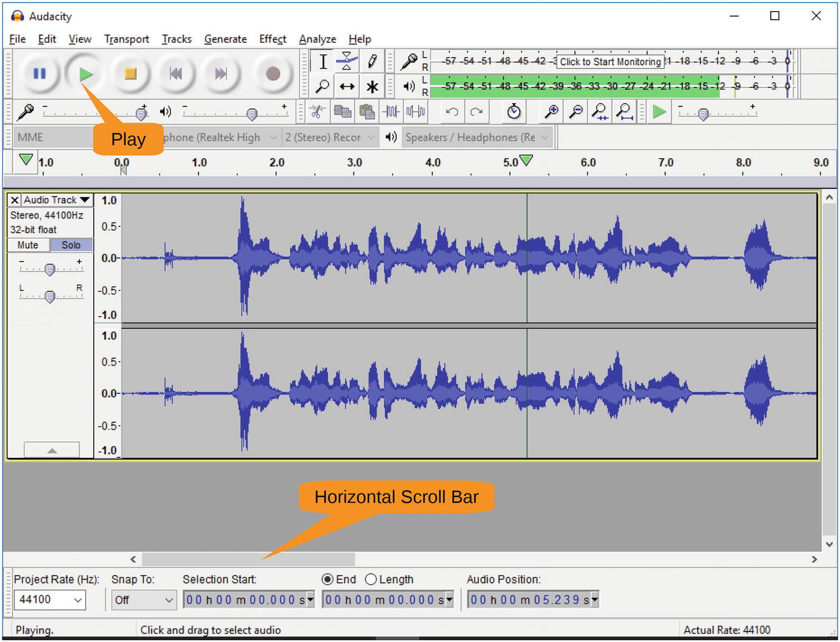Stop playback with the Stop button
Viewport: 840px width, 642px height.
coord(130,74)
